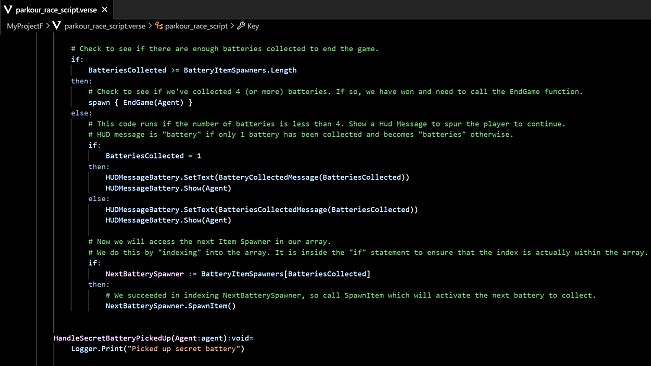Click the BatteryCollectedMessage function reference

point(268,177)
